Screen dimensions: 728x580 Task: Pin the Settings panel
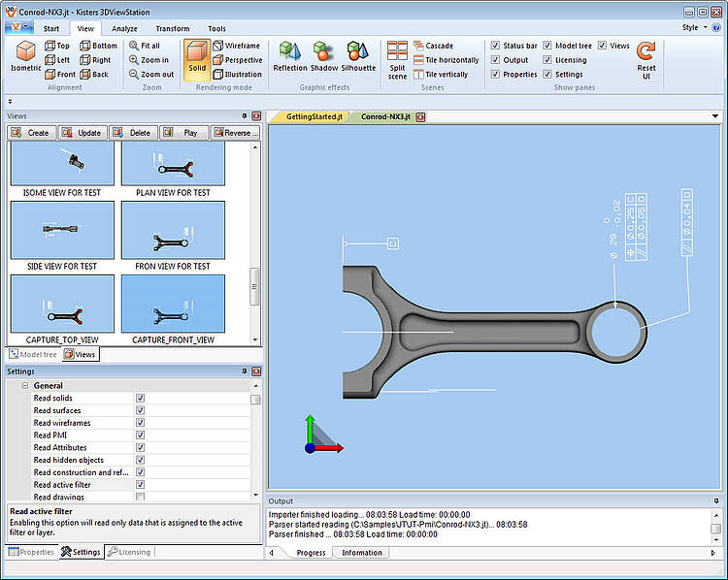pyautogui.click(x=245, y=371)
